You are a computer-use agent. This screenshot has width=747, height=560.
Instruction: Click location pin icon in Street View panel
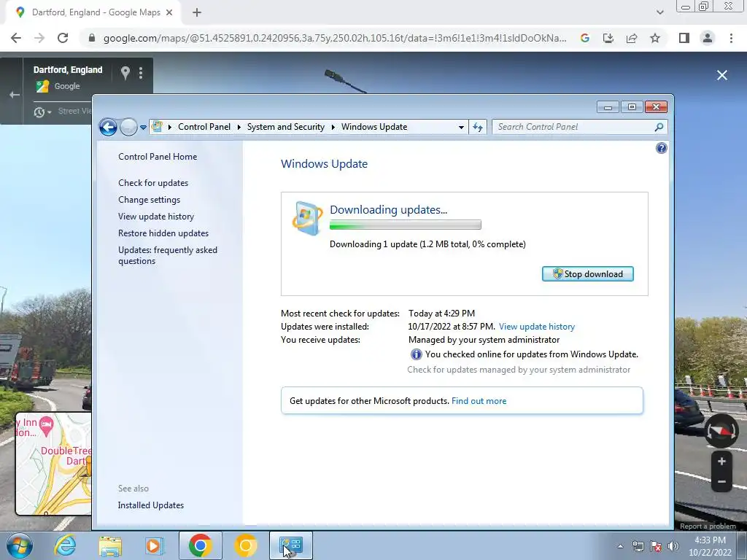coord(125,73)
